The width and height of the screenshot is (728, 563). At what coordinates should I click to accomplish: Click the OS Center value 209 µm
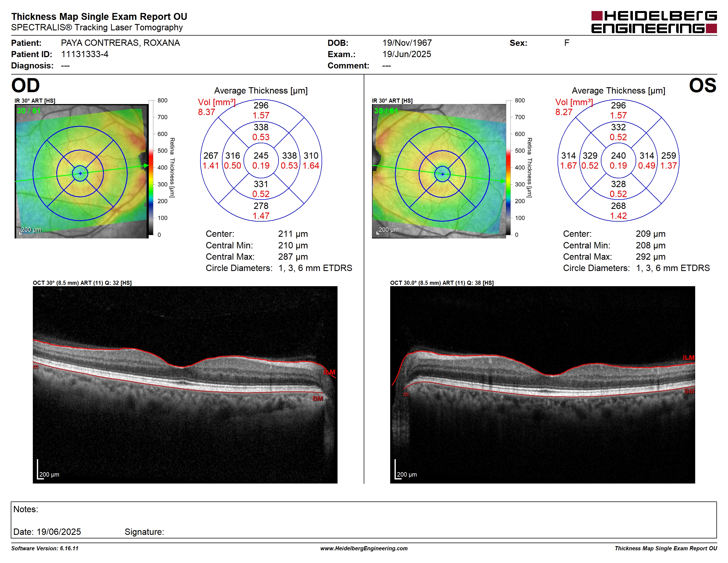coord(651,234)
